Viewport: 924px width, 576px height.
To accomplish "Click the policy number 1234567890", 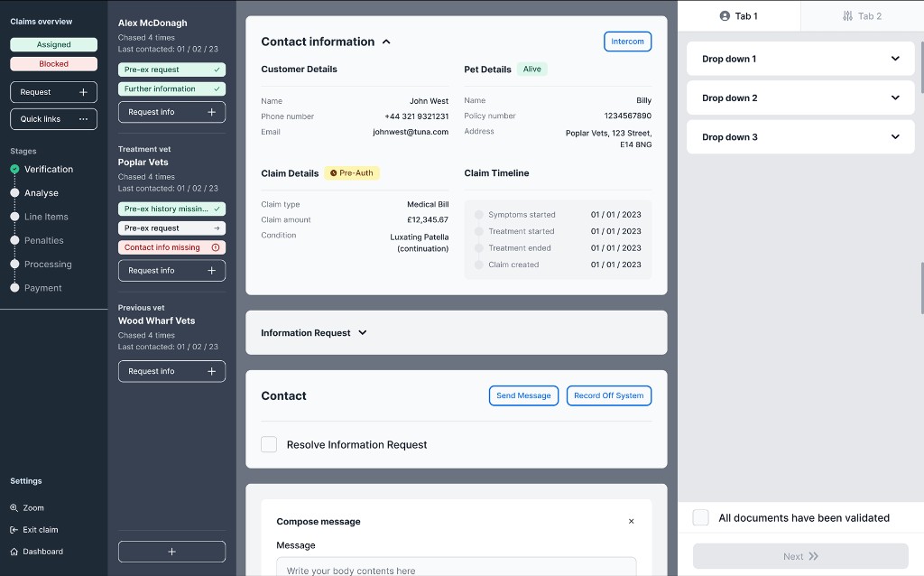I will (x=628, y=116).
